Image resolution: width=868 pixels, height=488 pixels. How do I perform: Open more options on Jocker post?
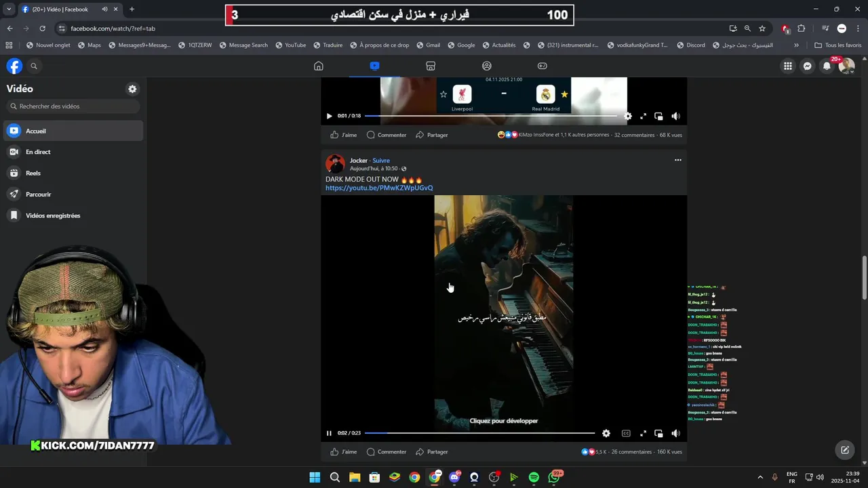point(677,160)
